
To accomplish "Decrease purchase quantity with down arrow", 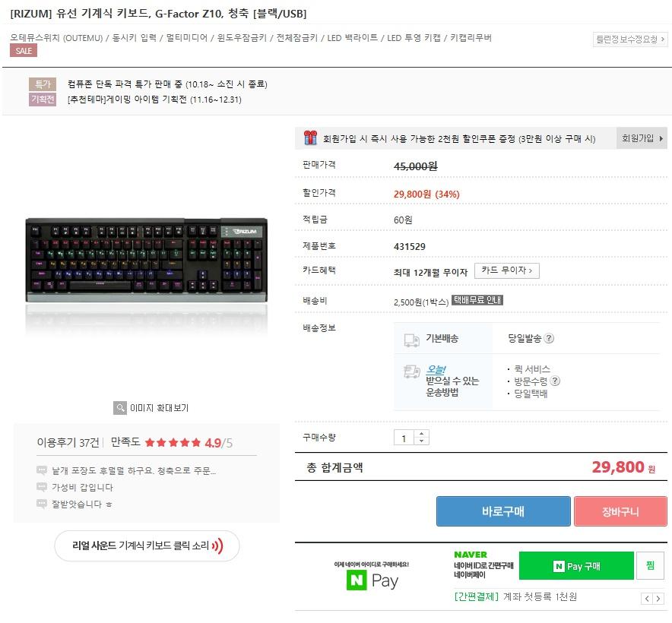I will (421, 441).
